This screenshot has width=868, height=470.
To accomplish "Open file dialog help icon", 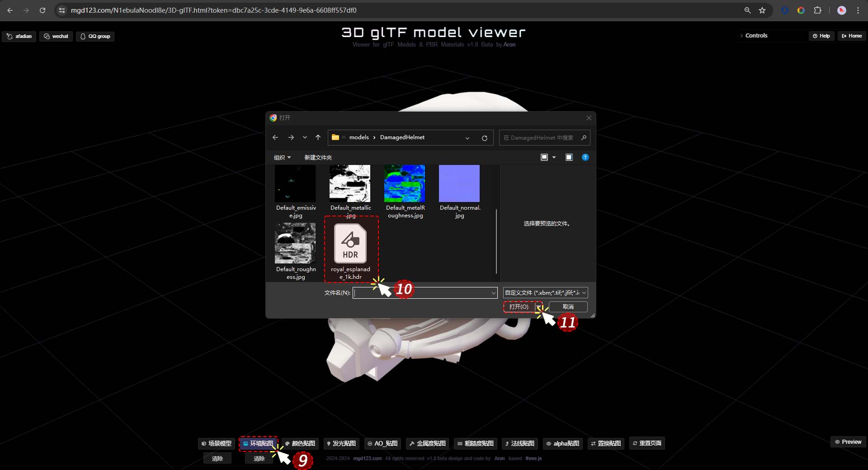I will [x=585, y=157].
